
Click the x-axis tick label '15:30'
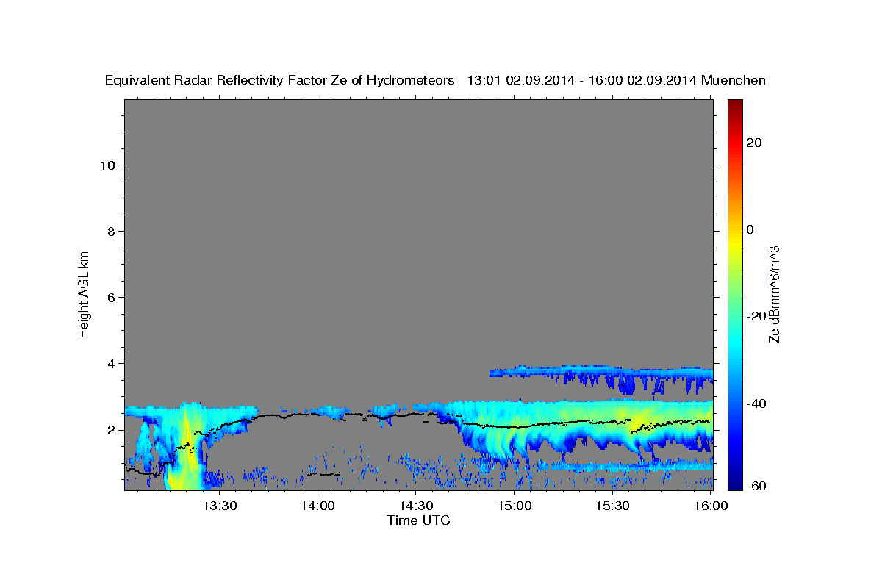(612, 506)
